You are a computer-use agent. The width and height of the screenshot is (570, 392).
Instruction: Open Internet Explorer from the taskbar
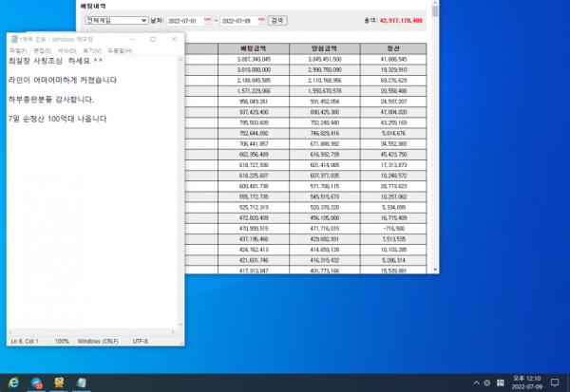(x=14, y=383)
